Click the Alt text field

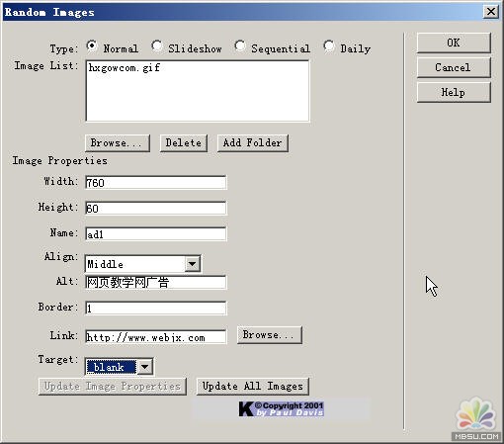point(156,283)
